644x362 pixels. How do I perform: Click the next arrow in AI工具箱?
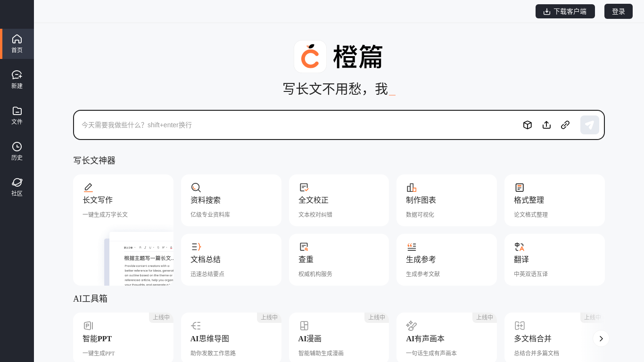[x=601, y=338]
